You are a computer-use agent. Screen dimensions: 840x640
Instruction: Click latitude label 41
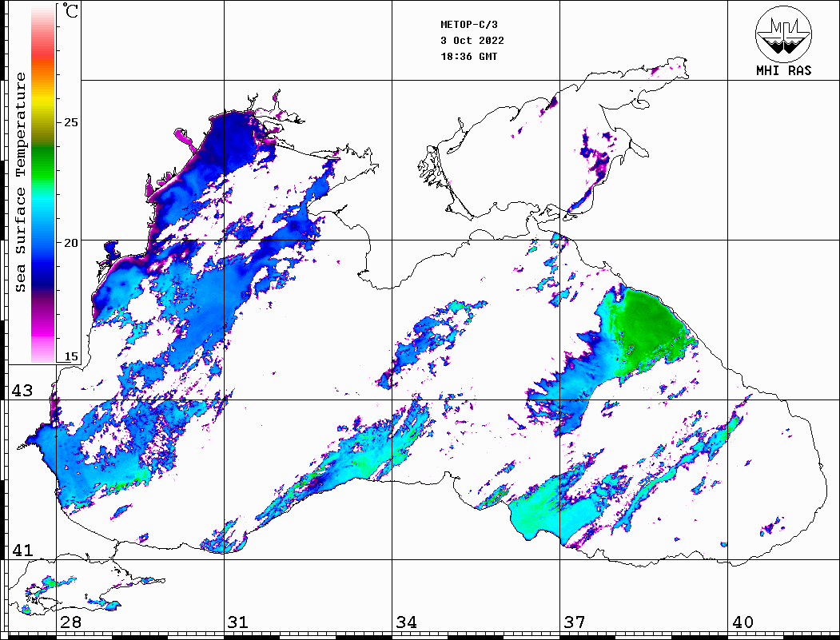(x=22, y=551)
